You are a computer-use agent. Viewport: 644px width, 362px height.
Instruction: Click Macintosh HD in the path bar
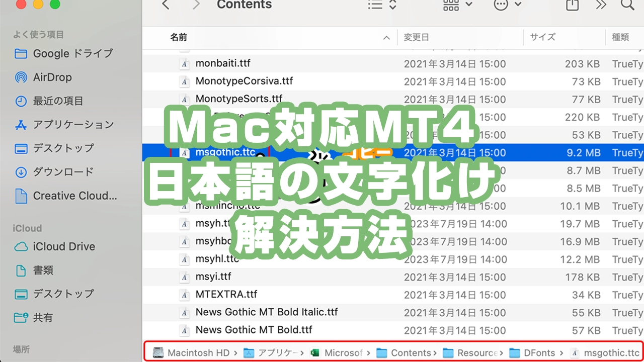point(192,352)
